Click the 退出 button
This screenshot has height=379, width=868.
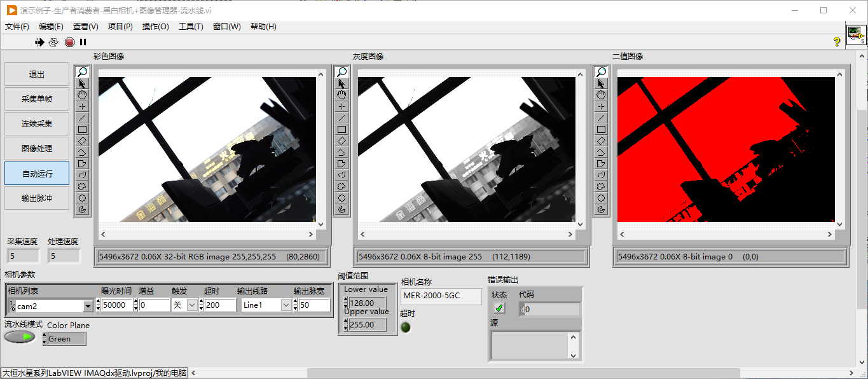37,74
